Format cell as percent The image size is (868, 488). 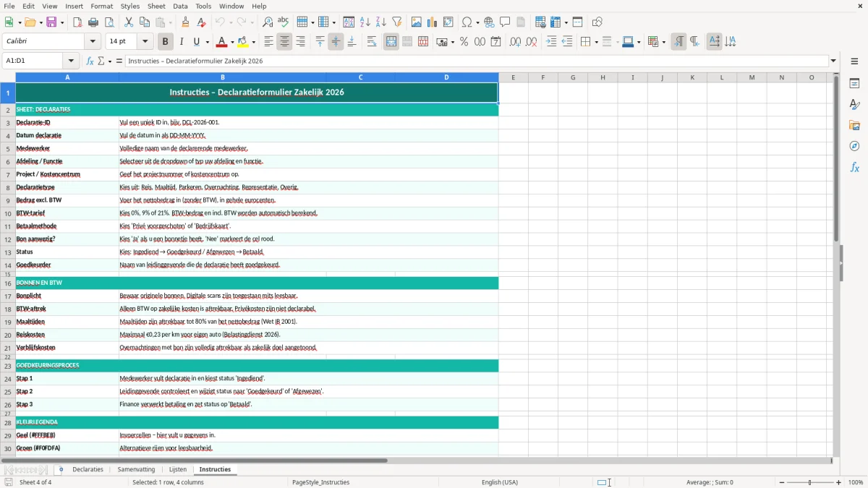(464, 42)
